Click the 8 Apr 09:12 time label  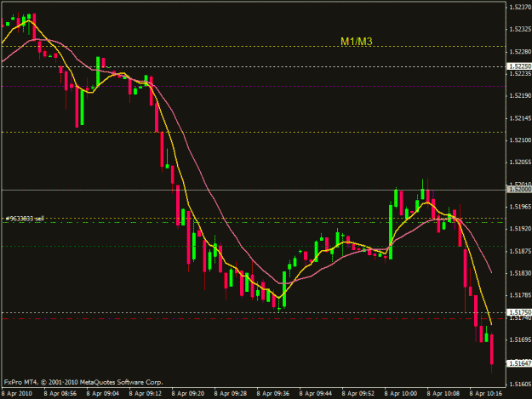146,394
